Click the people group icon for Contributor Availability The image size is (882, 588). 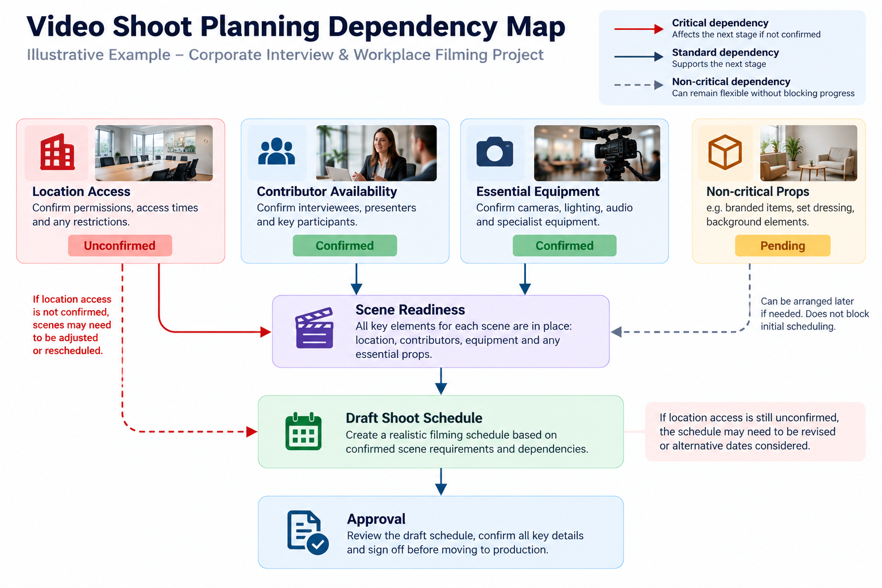tap(277, 152)
